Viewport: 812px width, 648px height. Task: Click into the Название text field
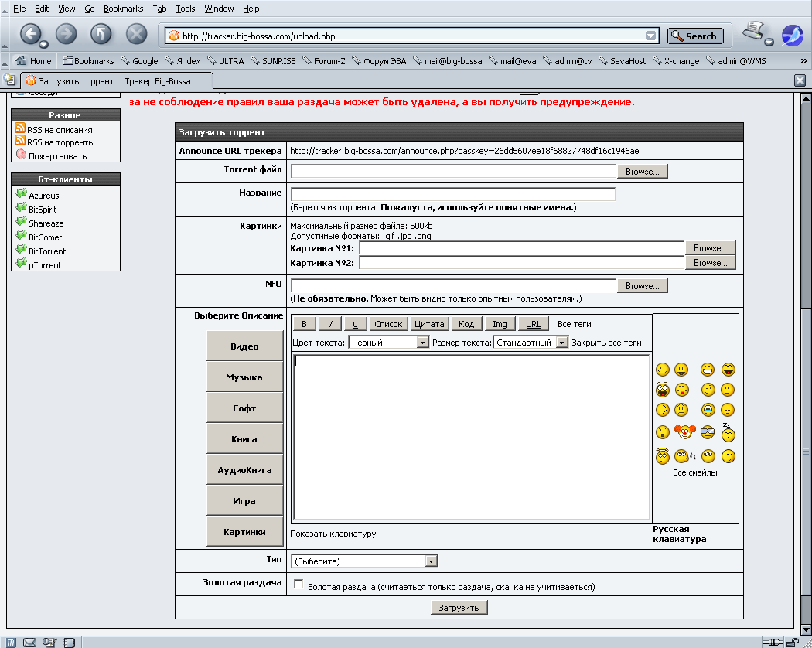point(452,194)
